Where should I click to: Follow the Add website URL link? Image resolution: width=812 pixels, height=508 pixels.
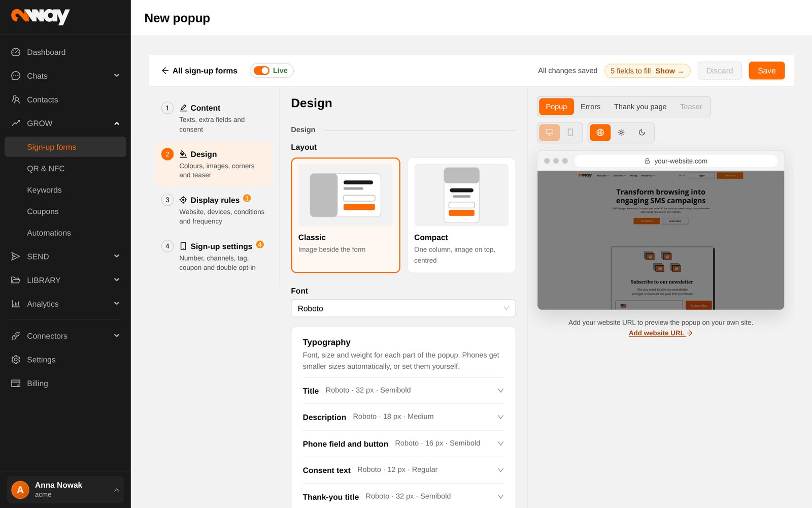pos(661,333)
